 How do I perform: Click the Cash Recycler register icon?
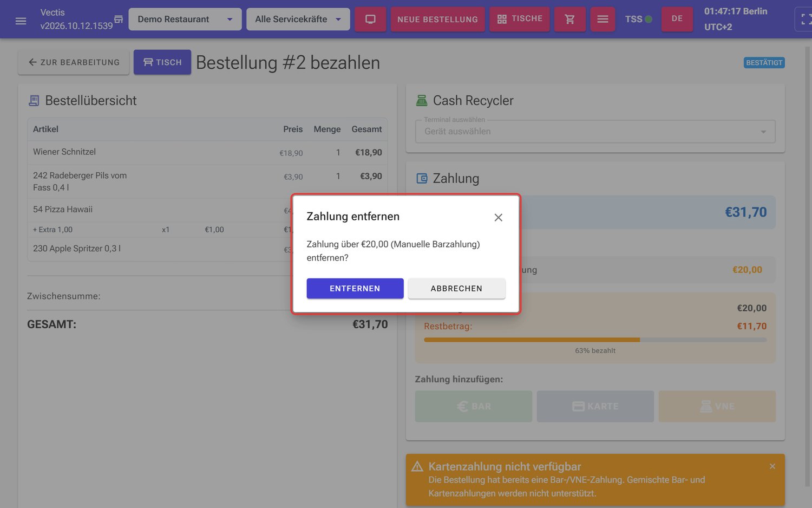421,100
